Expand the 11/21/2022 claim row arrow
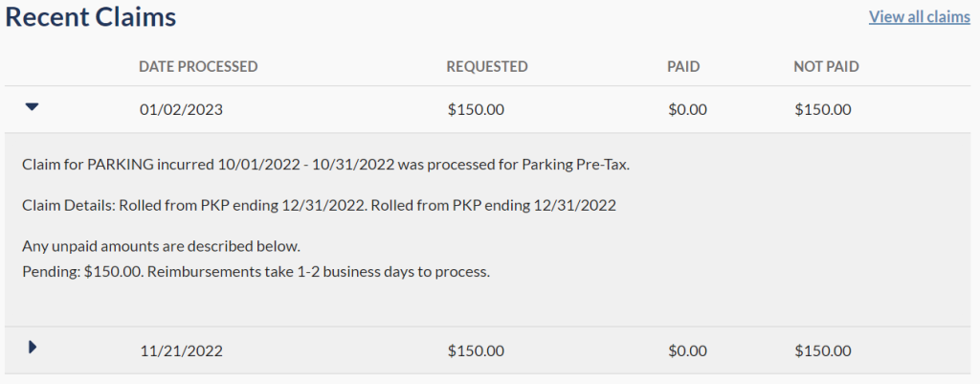Viewport: 980px width, 384px height. tap(32, 349)
